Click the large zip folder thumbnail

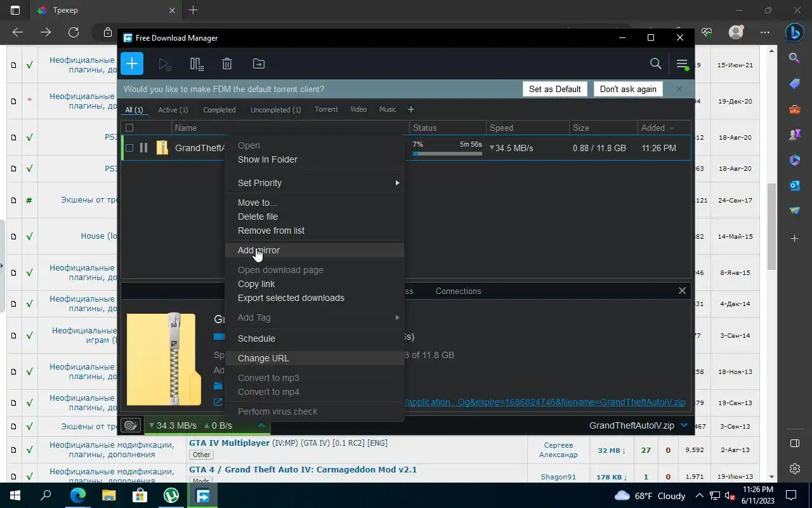[164, 359]
